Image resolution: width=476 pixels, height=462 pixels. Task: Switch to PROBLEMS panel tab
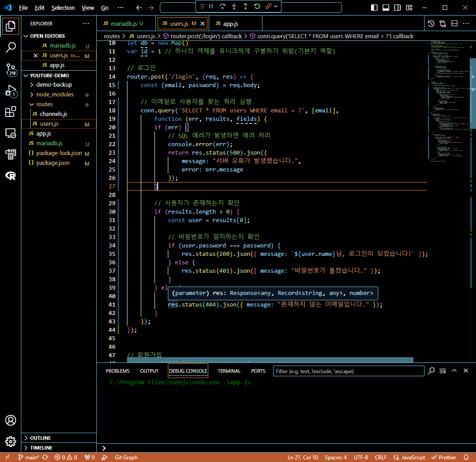pos(118,371)
